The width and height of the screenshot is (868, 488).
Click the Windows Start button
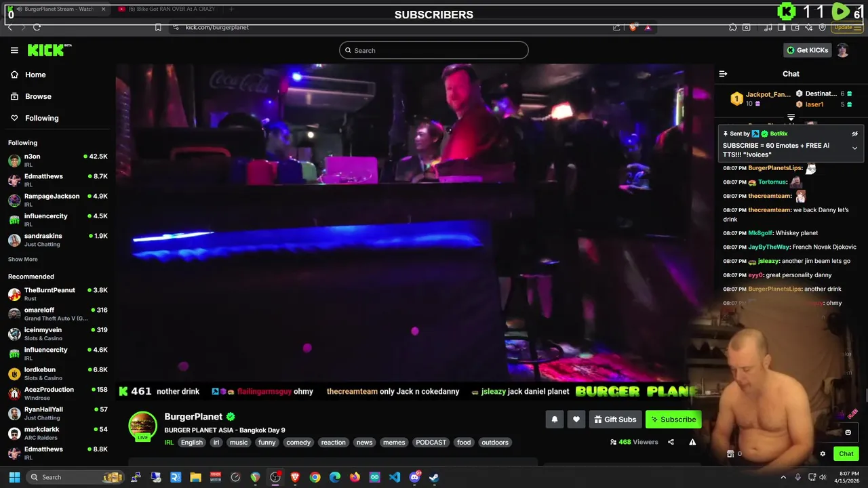14,477
